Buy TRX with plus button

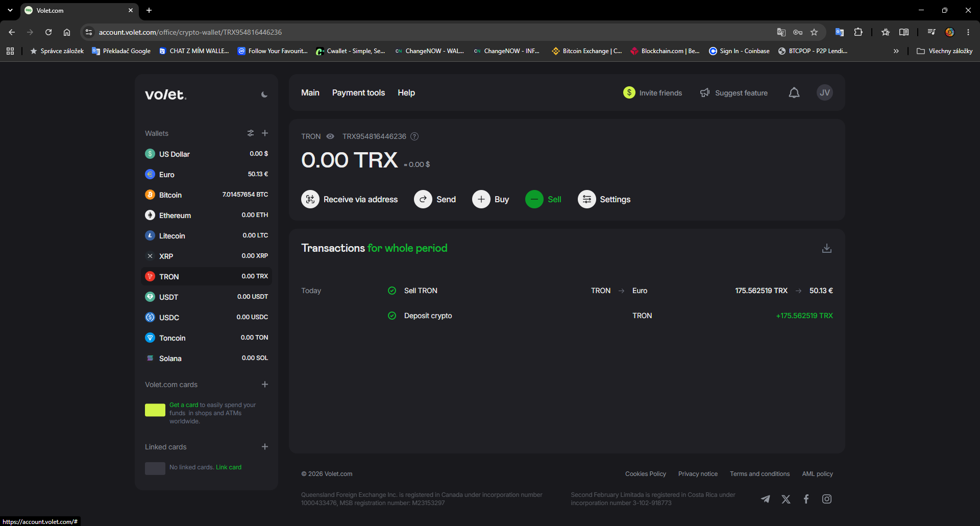tap(491, 199)
